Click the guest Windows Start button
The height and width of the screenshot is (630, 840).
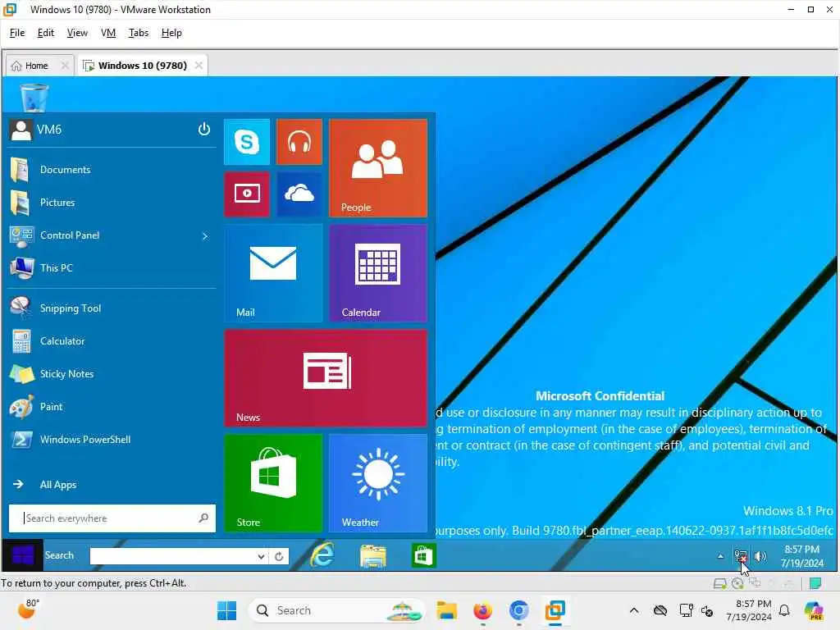pos(22,555)
